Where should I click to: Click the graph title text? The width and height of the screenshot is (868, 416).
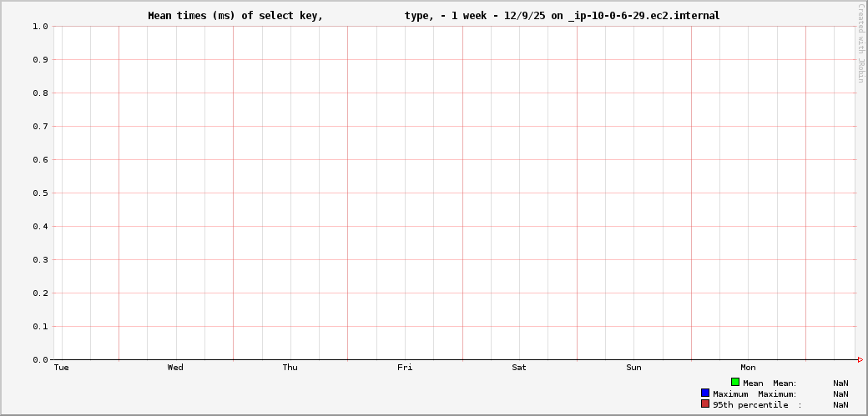[x=433, y=16]
